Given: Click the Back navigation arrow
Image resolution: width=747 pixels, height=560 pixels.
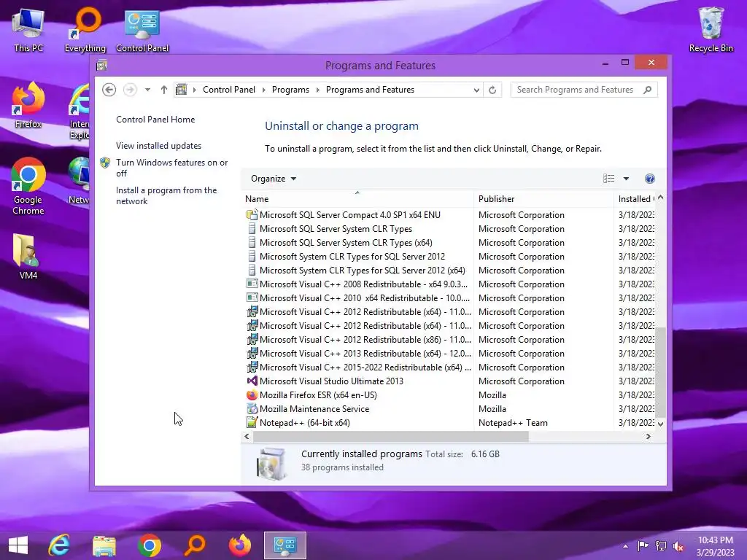Looking at the screenshot, I should [109, 90].
